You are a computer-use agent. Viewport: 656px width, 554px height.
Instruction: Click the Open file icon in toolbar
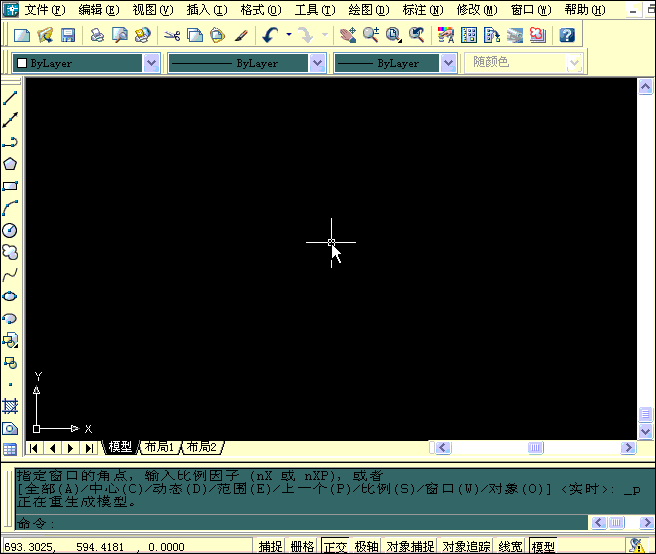[45, 35]
